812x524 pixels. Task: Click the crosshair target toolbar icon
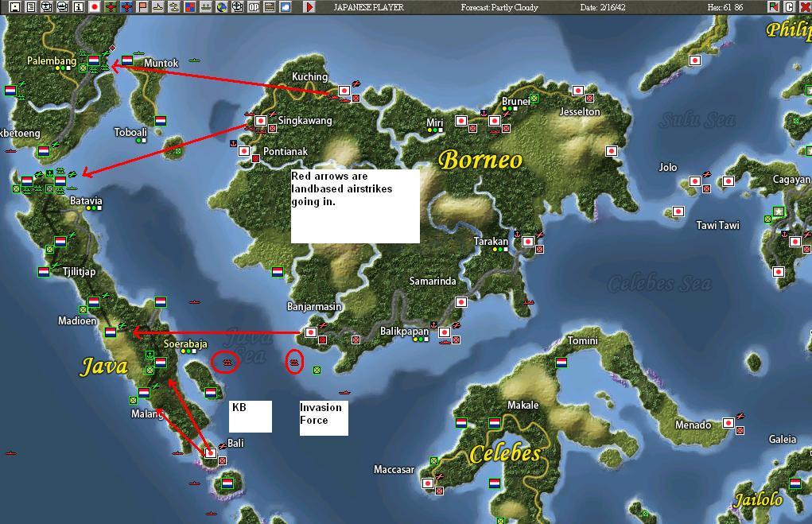click(238, 6)
